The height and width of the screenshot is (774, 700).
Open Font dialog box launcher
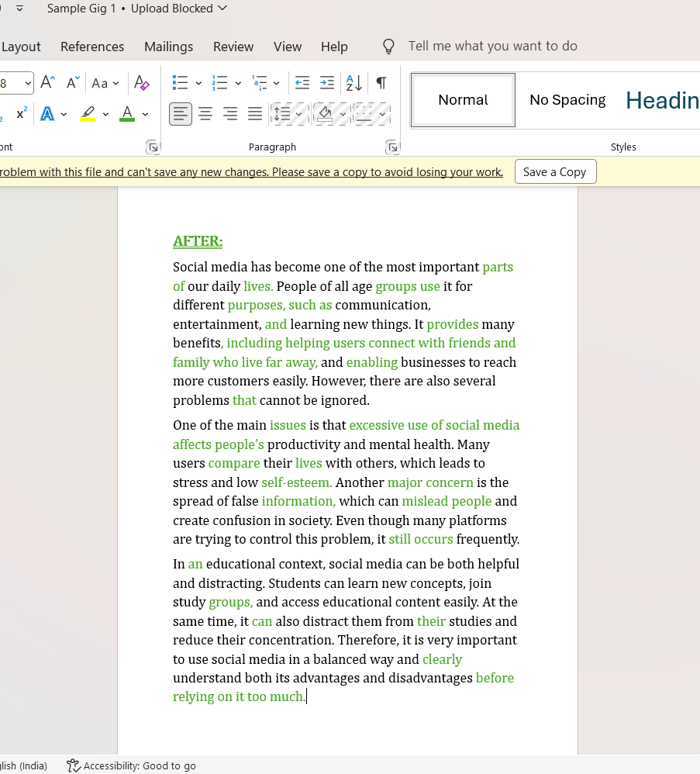click(x=153, y=147)
